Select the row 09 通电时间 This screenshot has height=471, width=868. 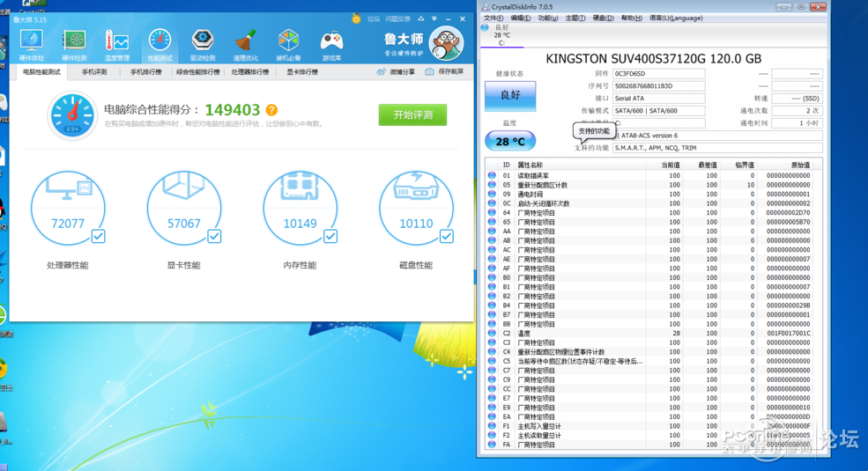649,194
